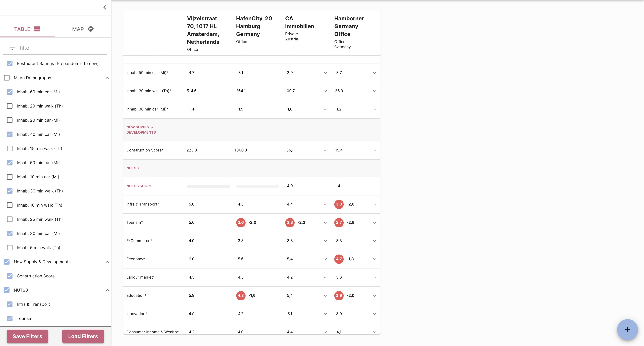
Task: Click Hamborner Germany Office column header
Action: pos(349,26)
